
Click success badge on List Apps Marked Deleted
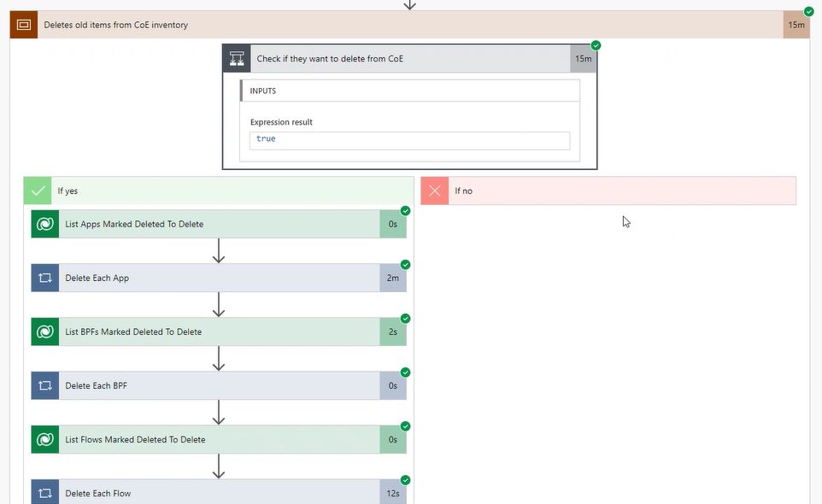[x=405, y=211]
